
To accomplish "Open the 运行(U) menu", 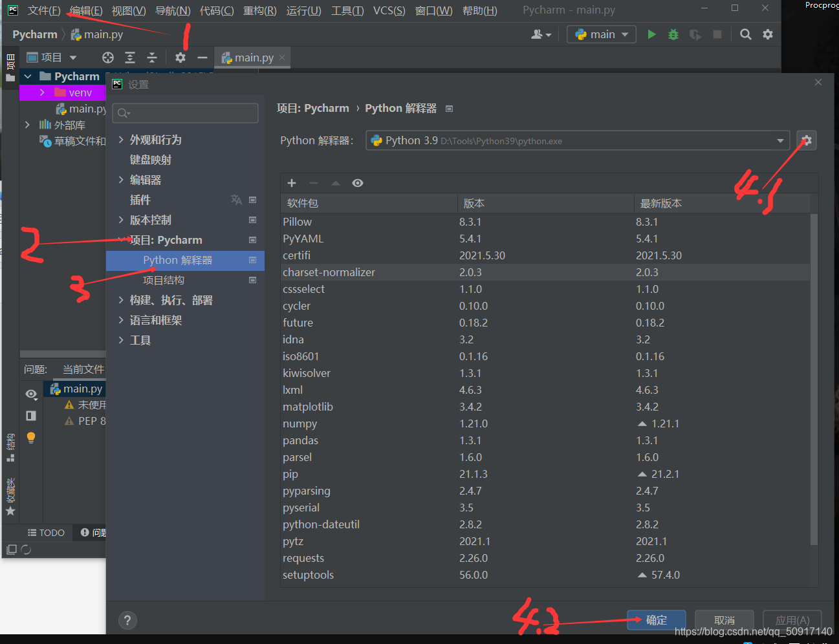I will point(304,10).
